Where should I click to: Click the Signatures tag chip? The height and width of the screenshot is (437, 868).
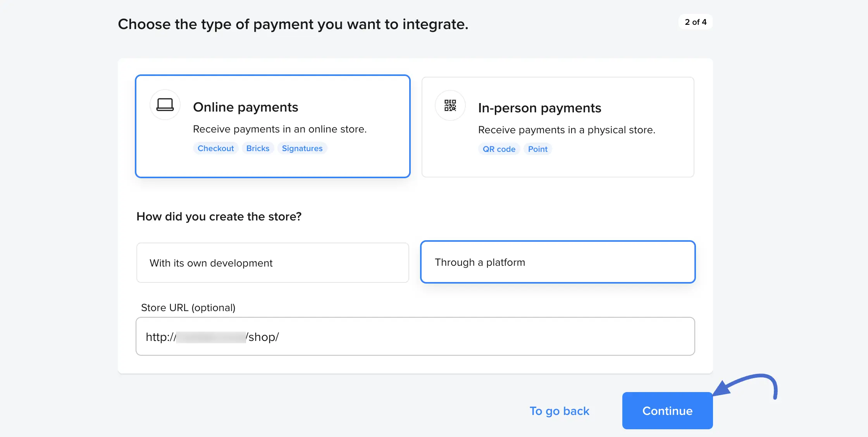pos(302,148)
